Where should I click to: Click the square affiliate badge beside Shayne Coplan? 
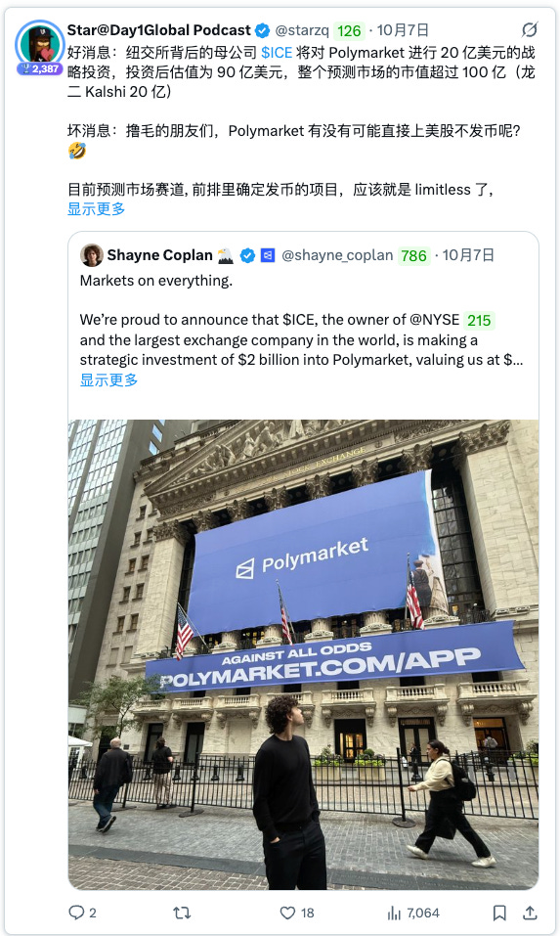pyautogui.click(x=268, y=255)
